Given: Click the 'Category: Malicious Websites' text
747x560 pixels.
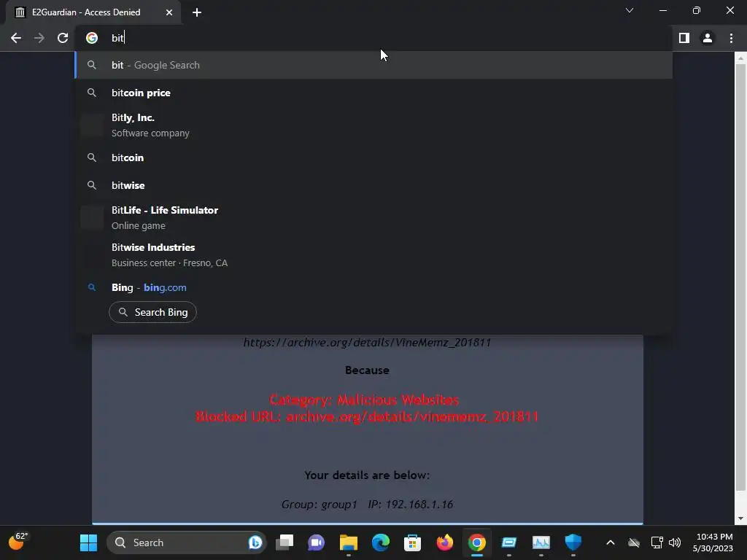Looking at the screenshot, I should [364, 400].
